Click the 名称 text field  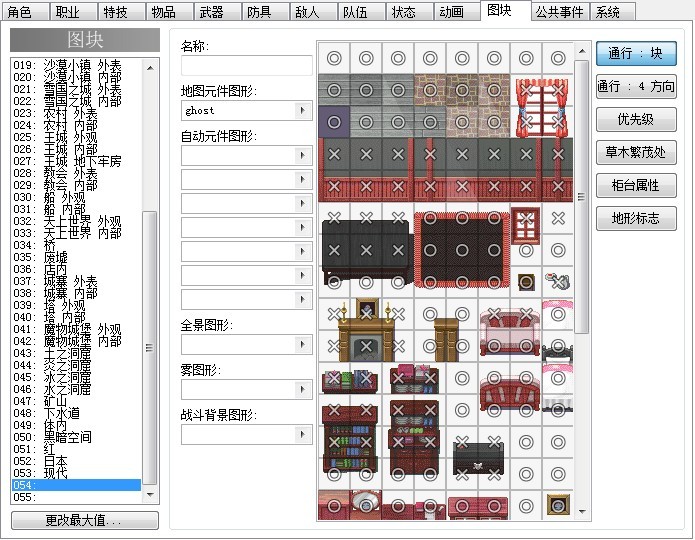point(246,65)
